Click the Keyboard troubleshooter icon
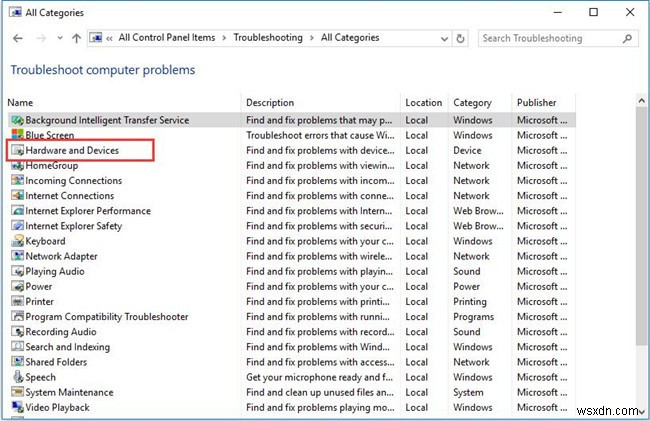 [x=17, y=241]
